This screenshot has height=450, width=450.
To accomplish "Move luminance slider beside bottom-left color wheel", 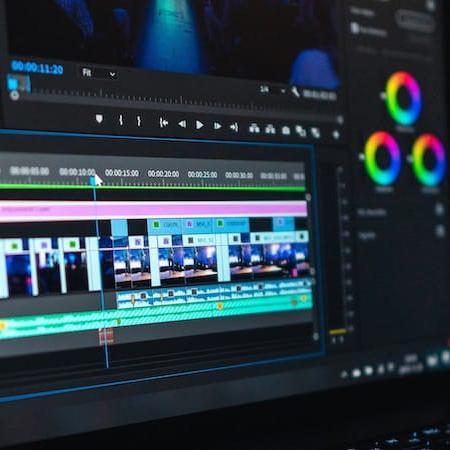I will (361, 156).
